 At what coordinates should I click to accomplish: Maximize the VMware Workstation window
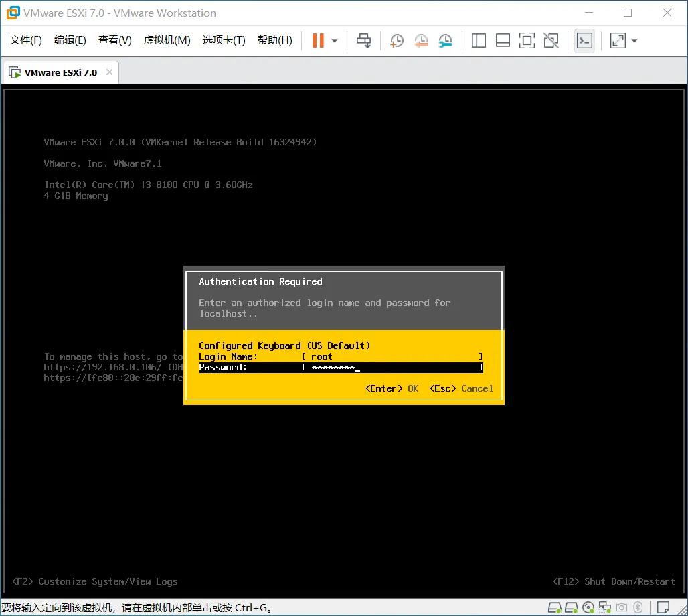tap(628, 13)
